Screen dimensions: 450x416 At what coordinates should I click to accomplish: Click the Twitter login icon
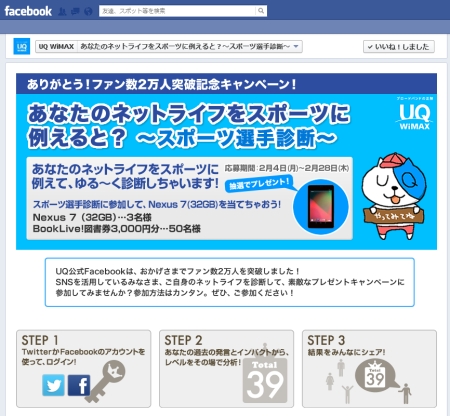pyautogui.click(x=53, y=385)
